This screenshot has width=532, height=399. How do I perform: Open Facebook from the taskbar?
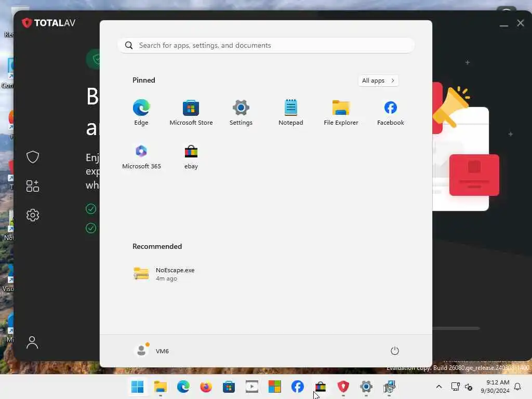point(298,387)
